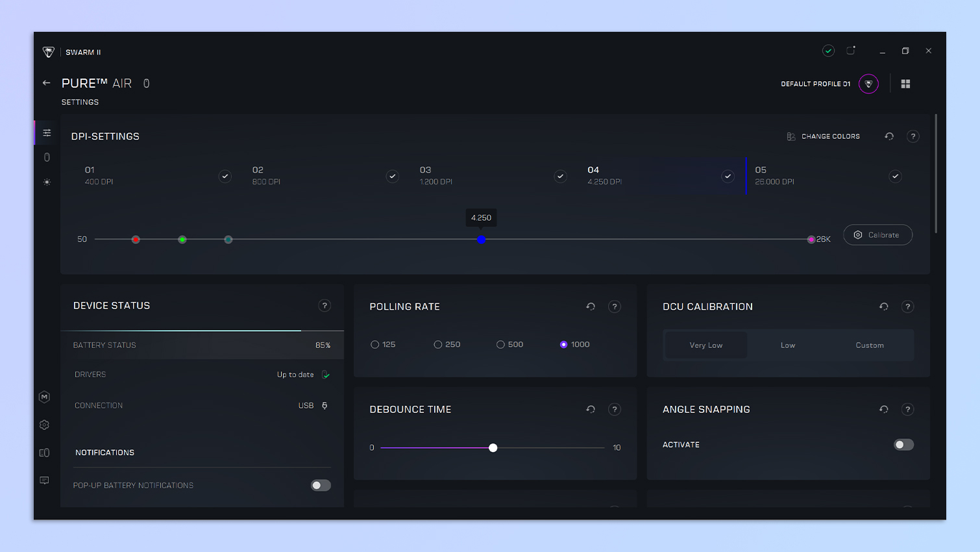Image resolution: width=980 pixels, height=552 pixels.
Task: Click the 4.250 DPI value tooltip
Action: coord(481,218)
